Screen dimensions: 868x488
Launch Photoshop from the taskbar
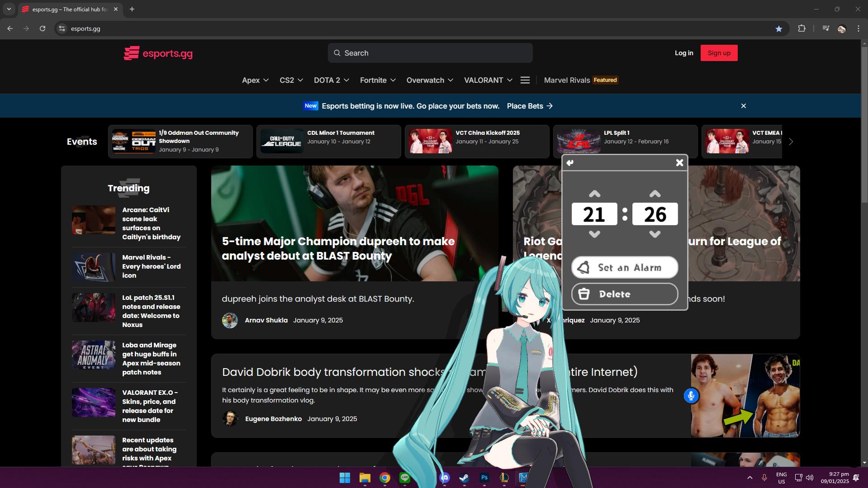click(x=484, y=478)
